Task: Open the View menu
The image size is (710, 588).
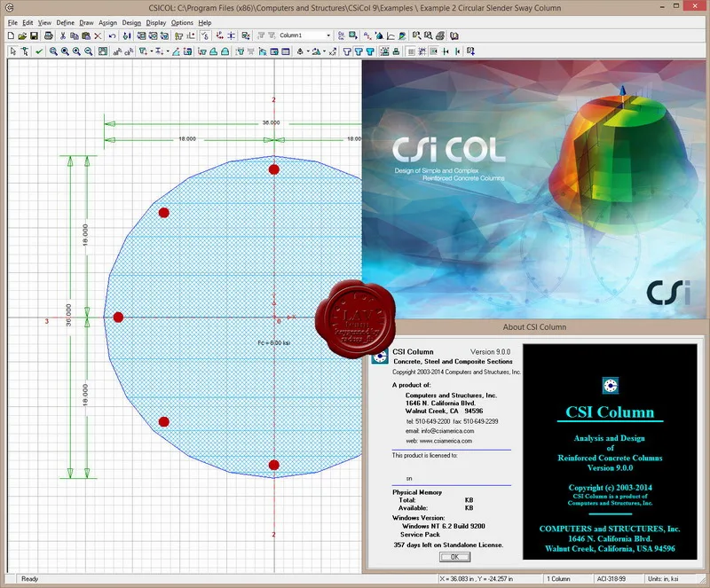Action: [x=44, y=23]
